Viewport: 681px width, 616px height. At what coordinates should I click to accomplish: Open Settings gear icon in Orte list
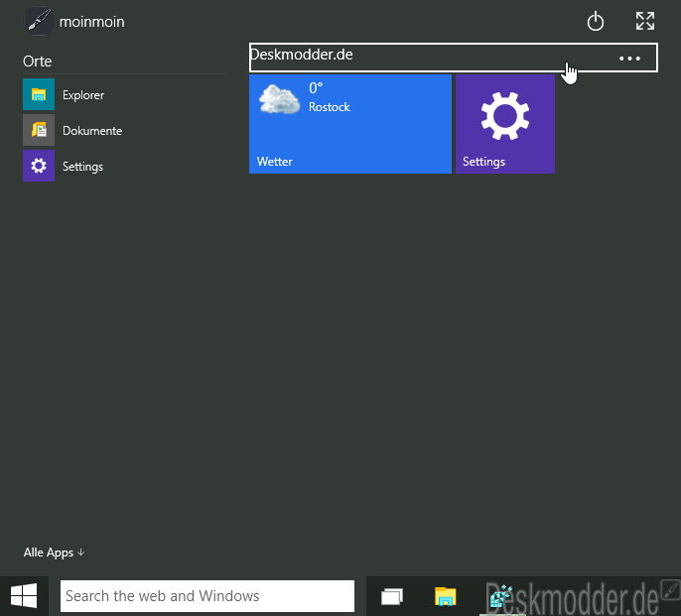point(39,166)
